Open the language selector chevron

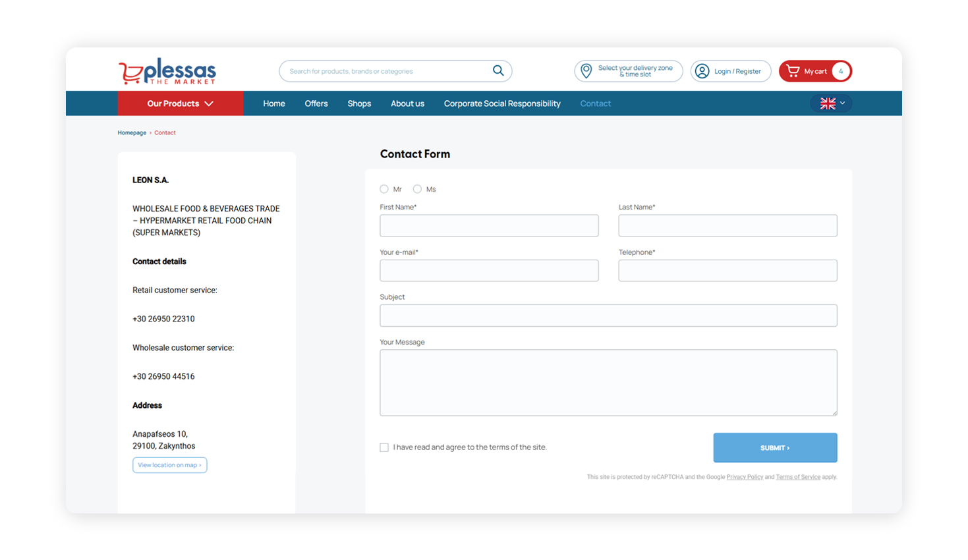tap(841, 103)
